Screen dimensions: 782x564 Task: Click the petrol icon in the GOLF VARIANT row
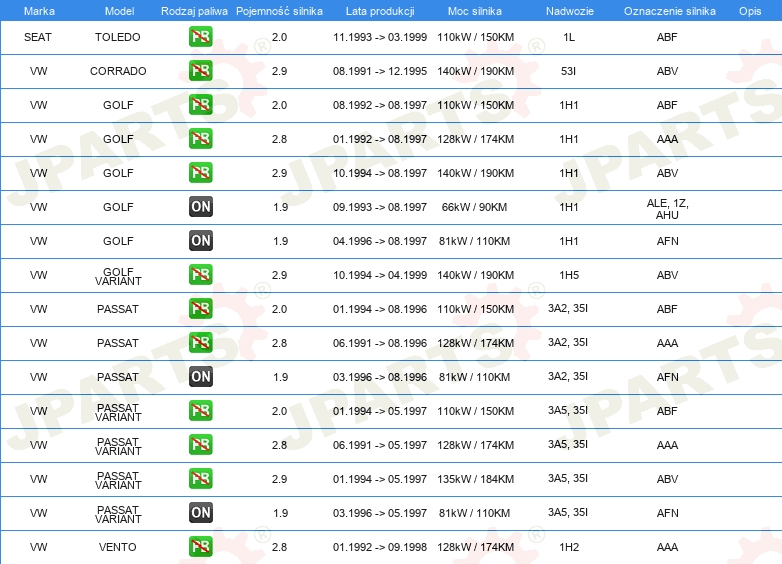tap(200, 275)
